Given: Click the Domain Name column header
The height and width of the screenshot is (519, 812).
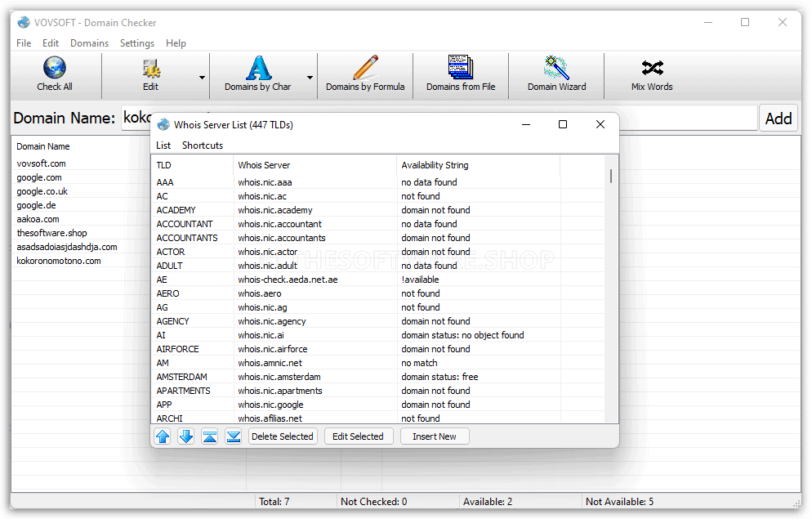Looking at the screenshot, I should click(x=43, y=146).
